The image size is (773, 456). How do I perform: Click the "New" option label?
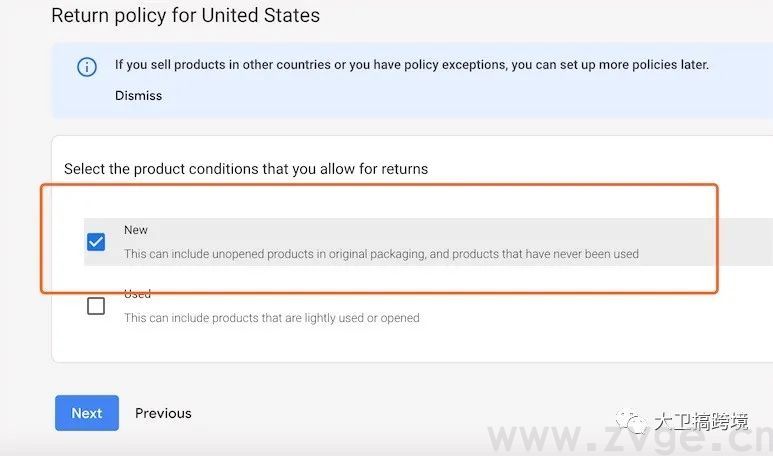tap(136, 230)
